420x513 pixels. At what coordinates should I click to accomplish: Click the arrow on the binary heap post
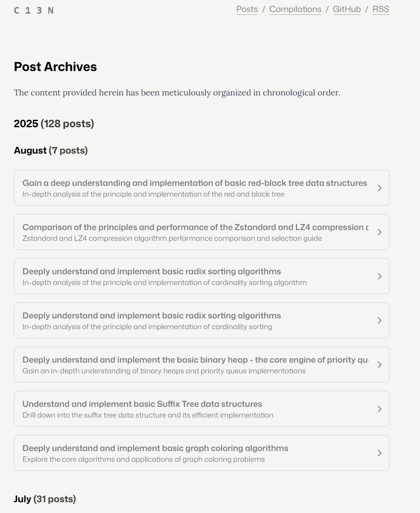(380, 365)
